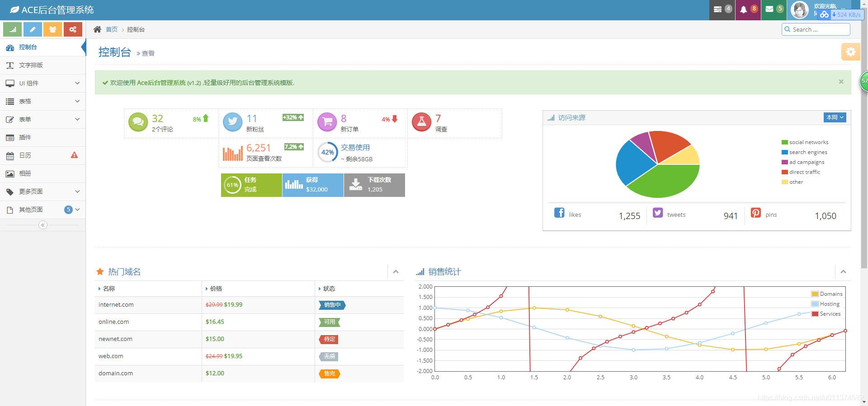Viewport: 868px width, 406px height.
Task: Collapse the sidebar with the double-arrow button
Action: tap(43, 225)
